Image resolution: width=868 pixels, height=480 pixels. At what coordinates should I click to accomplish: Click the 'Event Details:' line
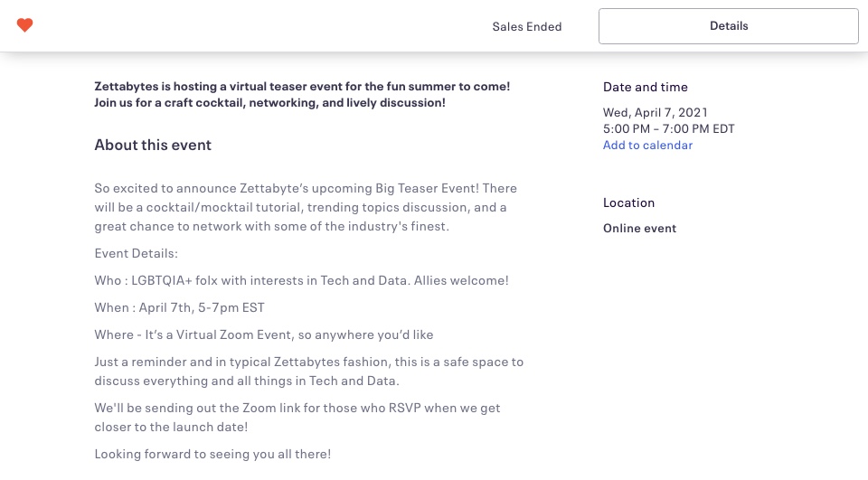click(137, 253)
